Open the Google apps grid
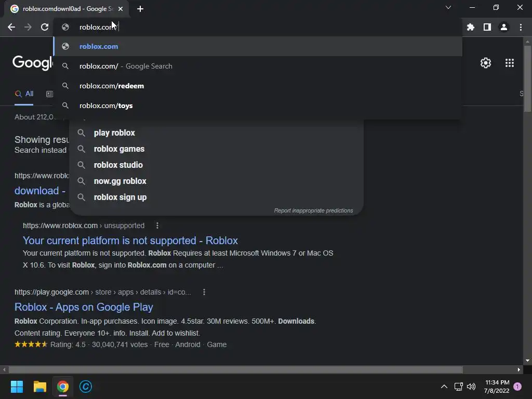 click(x=510, y=63)
